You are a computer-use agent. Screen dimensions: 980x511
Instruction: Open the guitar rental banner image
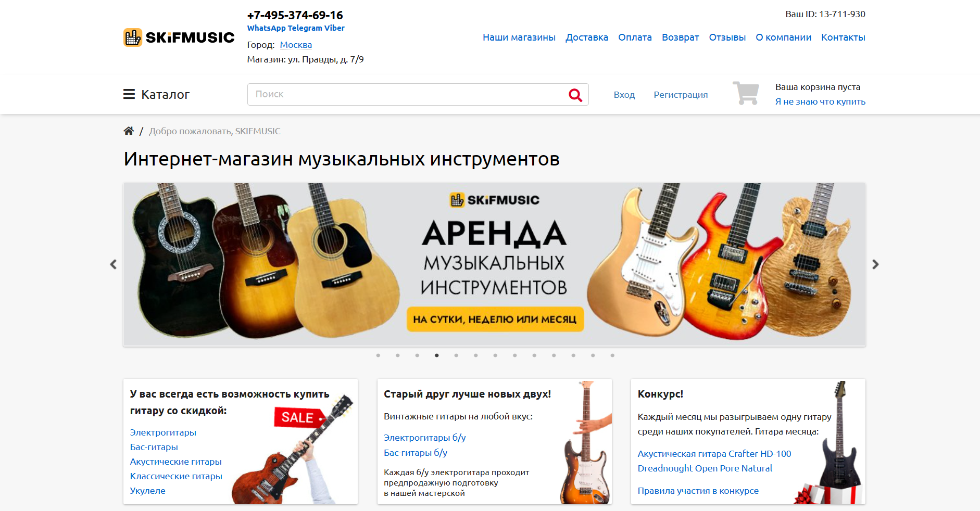click(x=494, y=264)
